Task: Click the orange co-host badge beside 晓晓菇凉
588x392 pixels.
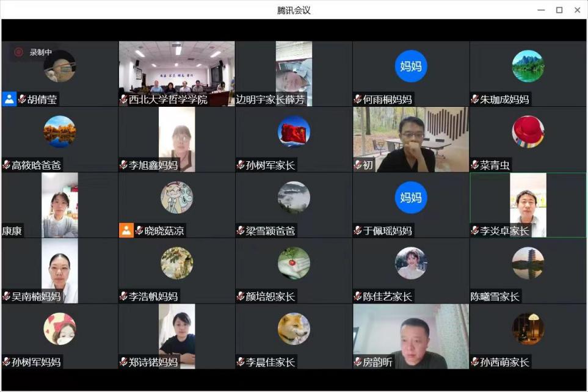Action: tap(126, 230)
